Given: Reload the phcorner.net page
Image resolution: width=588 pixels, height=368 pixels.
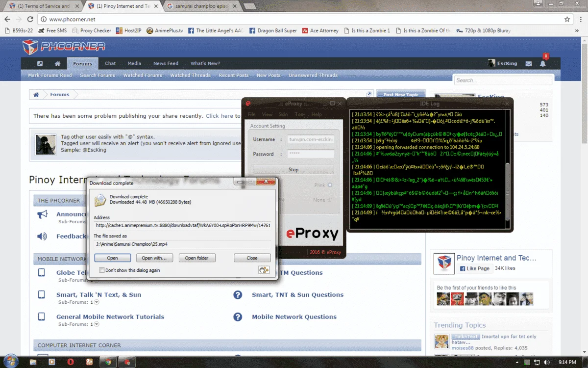Looking at the screenshot, I should coord(30,19).
